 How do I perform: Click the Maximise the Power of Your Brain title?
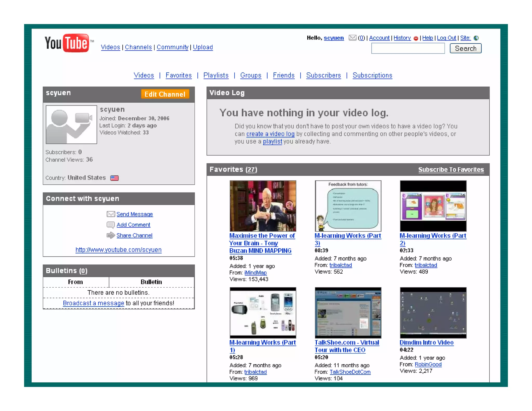(x=262, y=243)
